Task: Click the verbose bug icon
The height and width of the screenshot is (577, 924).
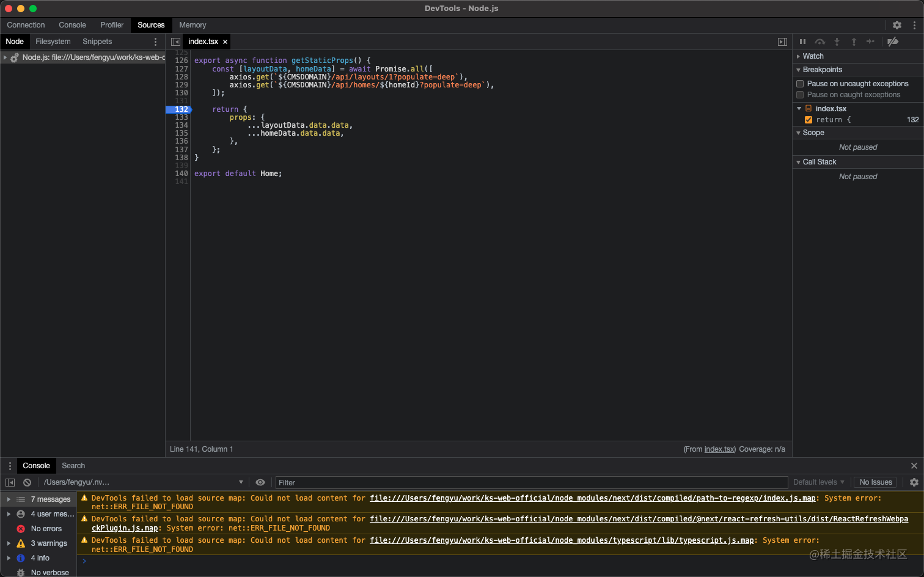Action: tap(21, 573)
